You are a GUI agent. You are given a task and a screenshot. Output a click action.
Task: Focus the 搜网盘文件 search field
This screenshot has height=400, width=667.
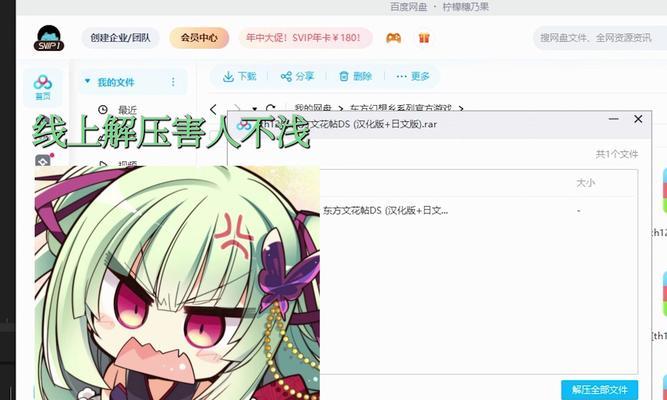600,38
